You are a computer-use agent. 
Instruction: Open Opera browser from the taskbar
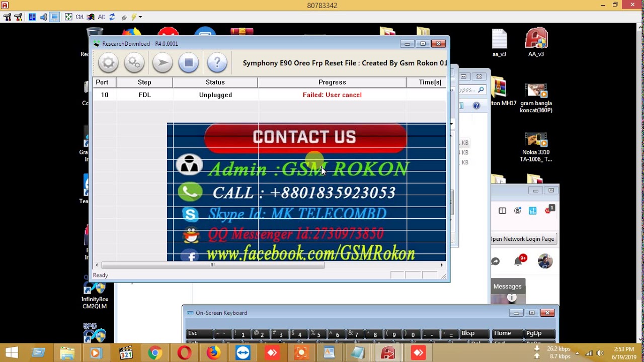tap(184, 353)
